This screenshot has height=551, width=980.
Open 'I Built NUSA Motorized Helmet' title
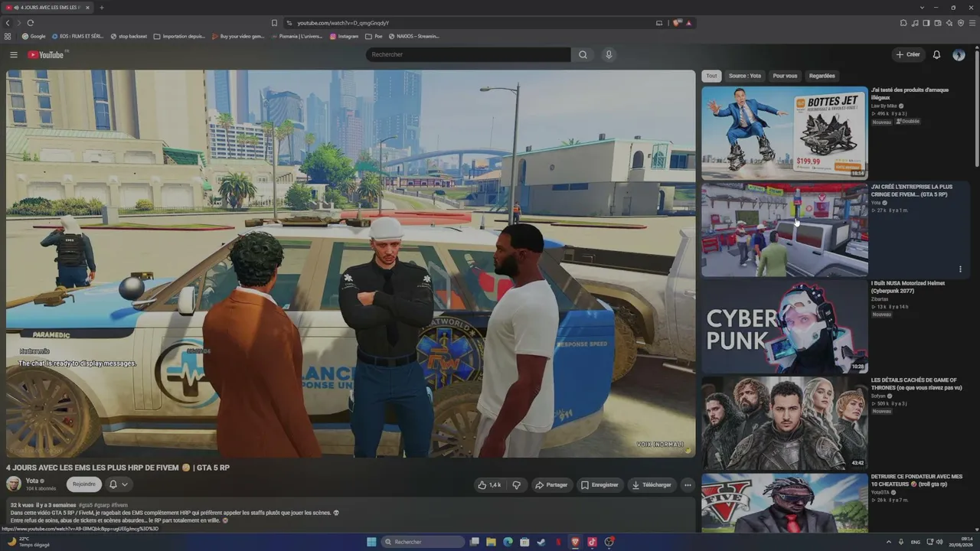click(x=908, y=287)
